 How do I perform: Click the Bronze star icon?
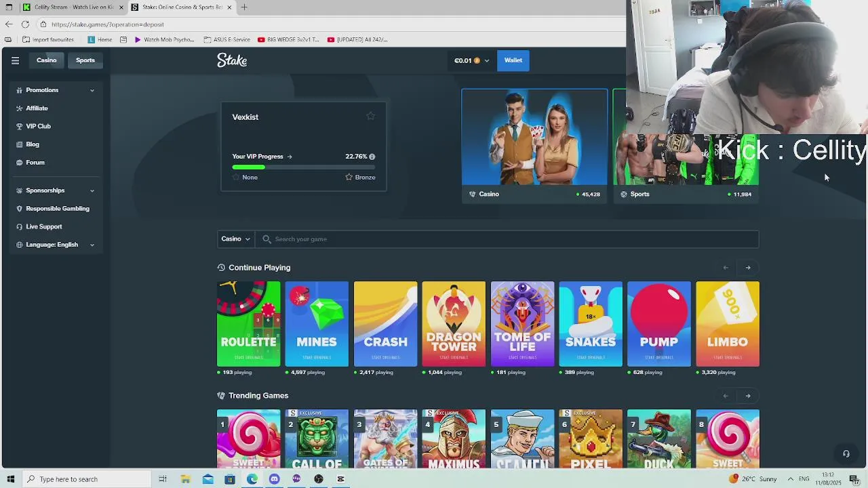click(x=349, y=177)
